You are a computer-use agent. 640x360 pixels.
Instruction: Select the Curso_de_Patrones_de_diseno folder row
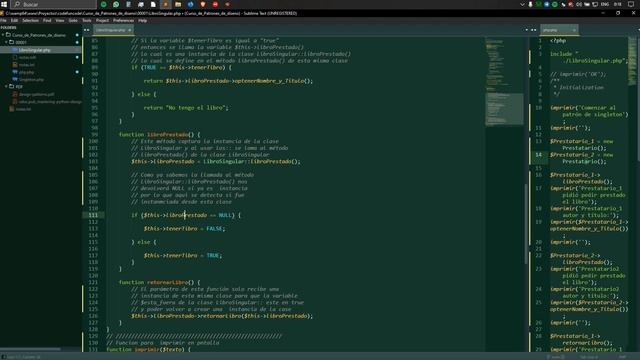(40, 35)
